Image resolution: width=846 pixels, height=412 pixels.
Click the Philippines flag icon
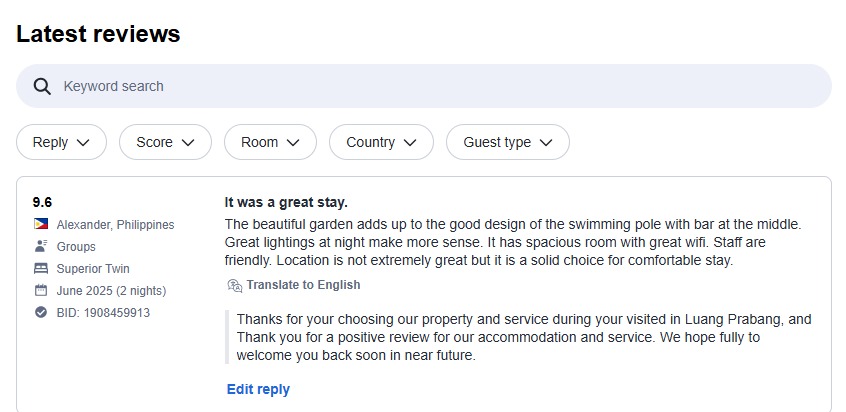click(41, 224)
